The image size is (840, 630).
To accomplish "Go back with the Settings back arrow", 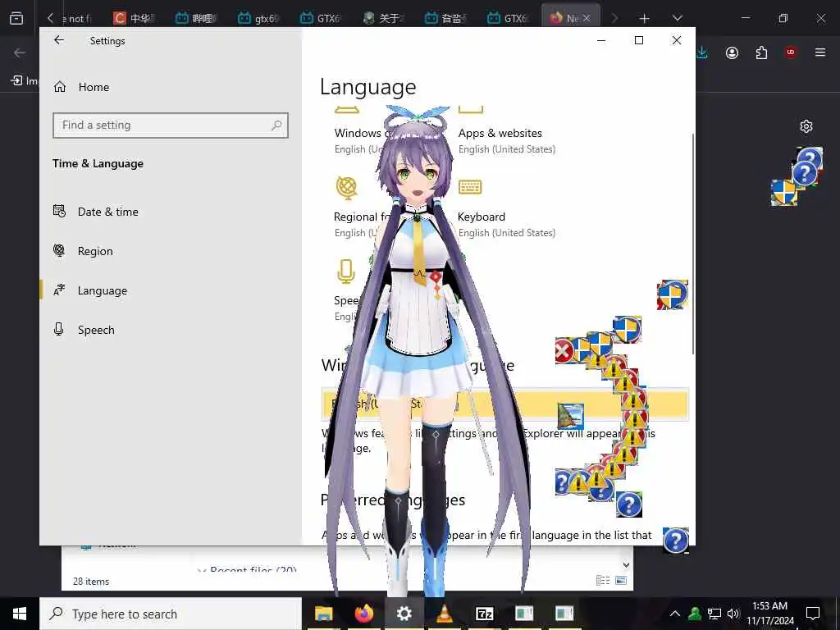I will pos(59,40).
